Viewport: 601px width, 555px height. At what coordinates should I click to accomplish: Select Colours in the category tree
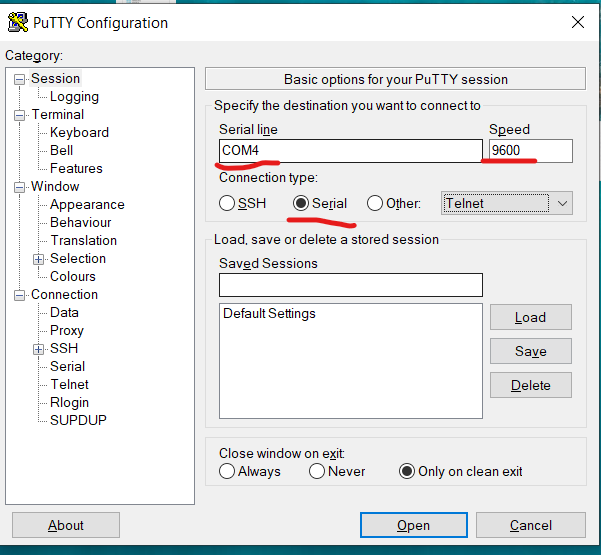pyautogui.click(x=73, y=276)
